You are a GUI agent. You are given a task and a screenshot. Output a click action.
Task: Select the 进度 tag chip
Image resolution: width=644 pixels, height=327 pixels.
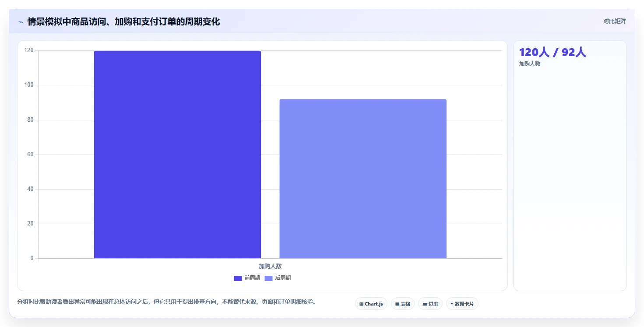(x=430, y=304)
